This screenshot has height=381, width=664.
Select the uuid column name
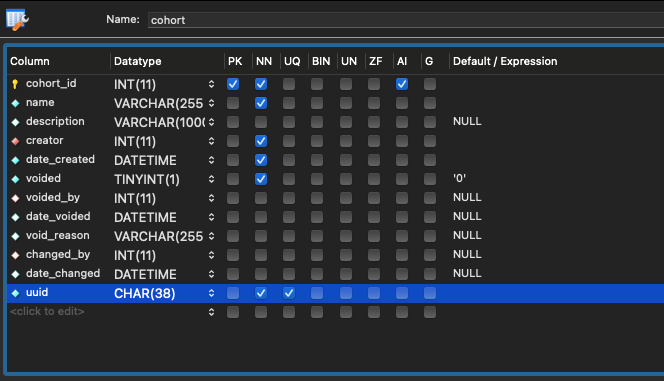[x=37, y=293]
